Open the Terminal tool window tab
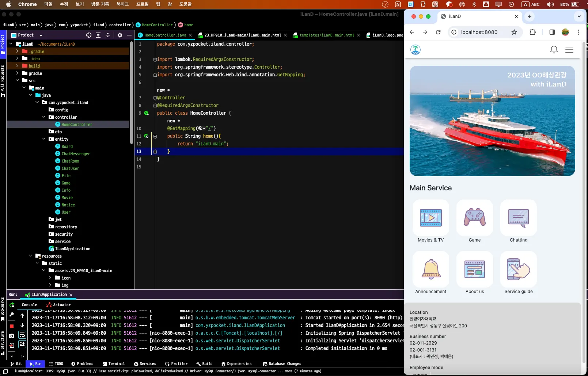The image size is (588, 376). 114,364
